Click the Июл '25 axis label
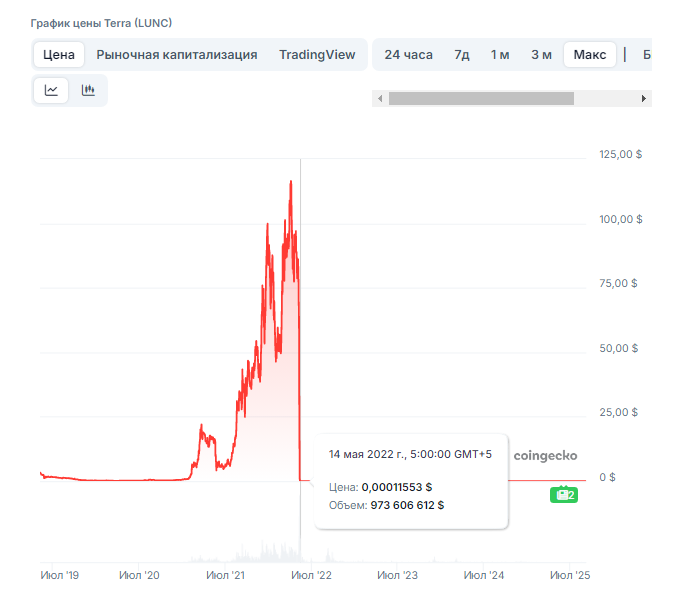 pyautogui.click(x=570, y=575)
